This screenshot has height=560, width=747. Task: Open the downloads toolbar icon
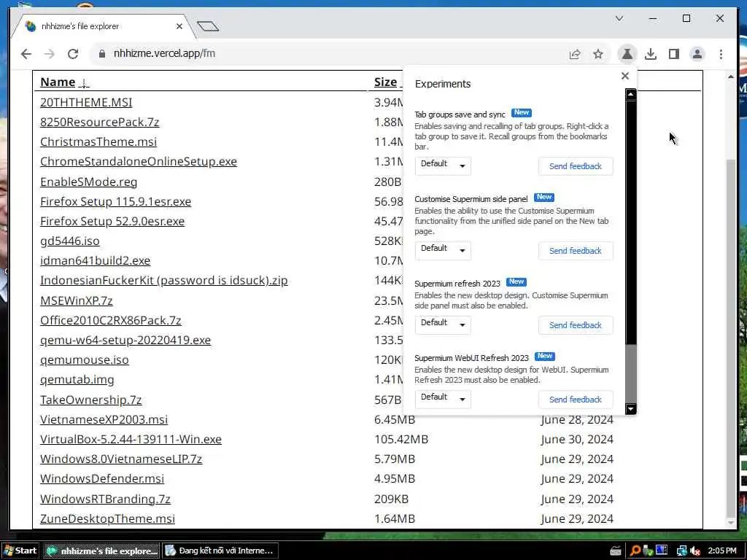(x=651, y=54)
